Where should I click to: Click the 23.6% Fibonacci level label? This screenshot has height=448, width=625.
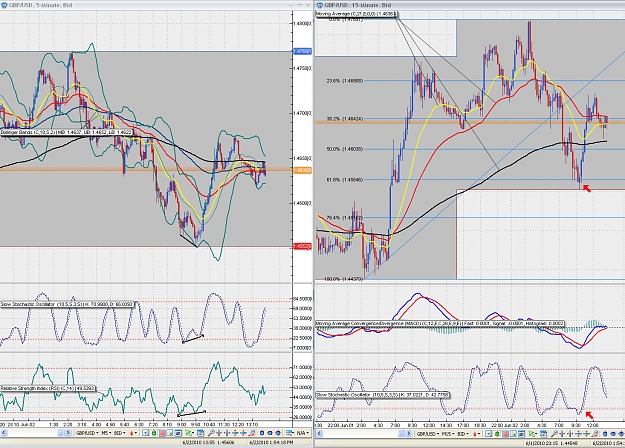point(345,81)
